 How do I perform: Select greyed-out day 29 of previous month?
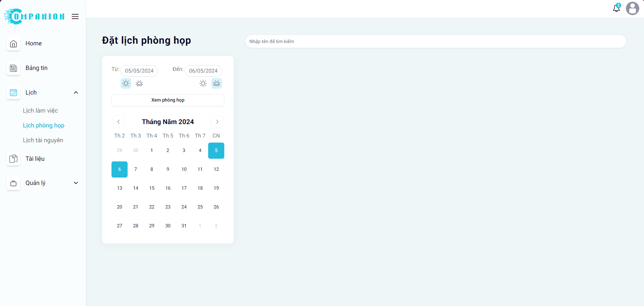coord(120,151)
